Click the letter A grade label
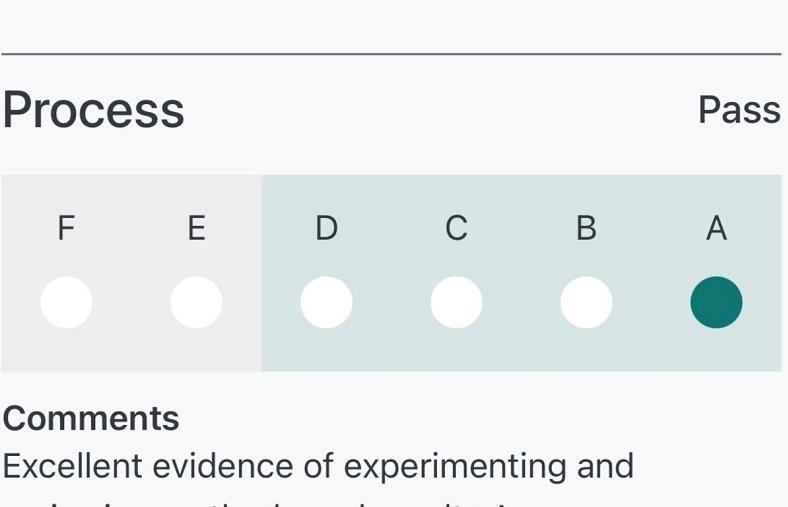Image resolution: width=788 pixels, height=507 pixels. [x=716, y=229]
